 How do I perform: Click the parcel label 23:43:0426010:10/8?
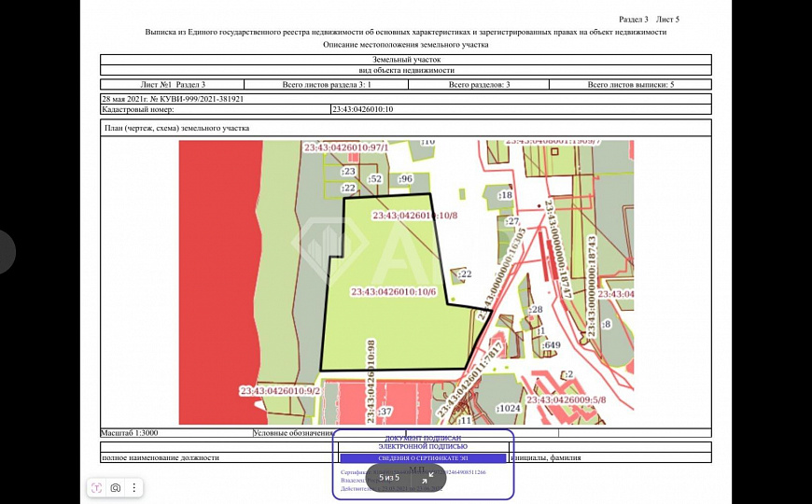coord(414,216)
